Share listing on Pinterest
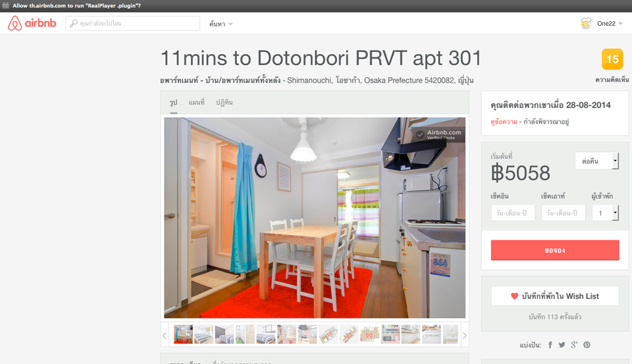 pos(587,345)
